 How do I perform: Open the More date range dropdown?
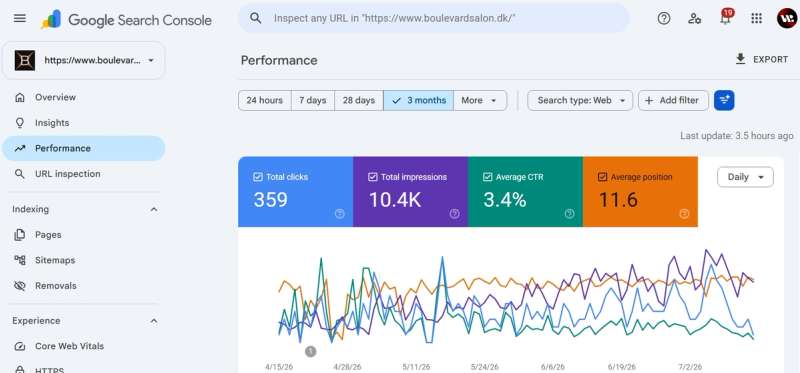480,101
